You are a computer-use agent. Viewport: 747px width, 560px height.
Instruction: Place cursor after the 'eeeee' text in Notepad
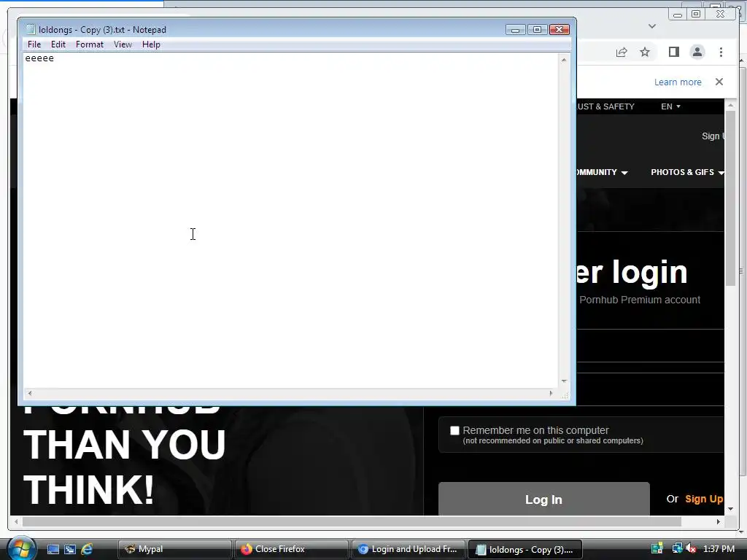coord(55,58)
